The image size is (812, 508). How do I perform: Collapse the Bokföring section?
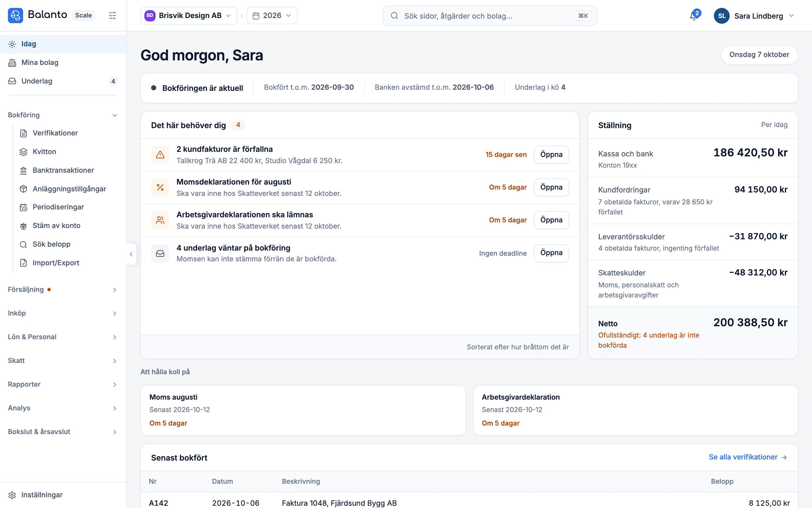[x=63, y=115]
